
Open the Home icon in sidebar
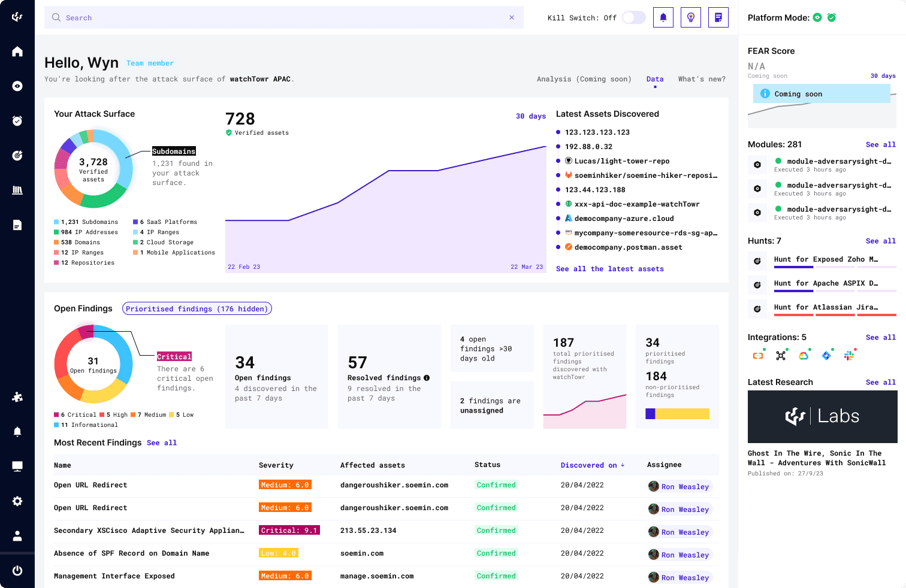coord(17,51)
